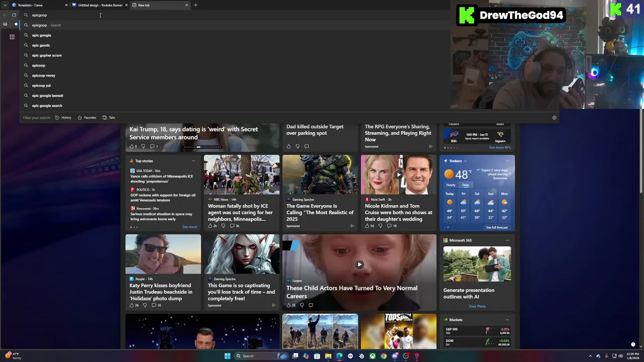Open Google Chrome from the taskbar

click(383, 356)
